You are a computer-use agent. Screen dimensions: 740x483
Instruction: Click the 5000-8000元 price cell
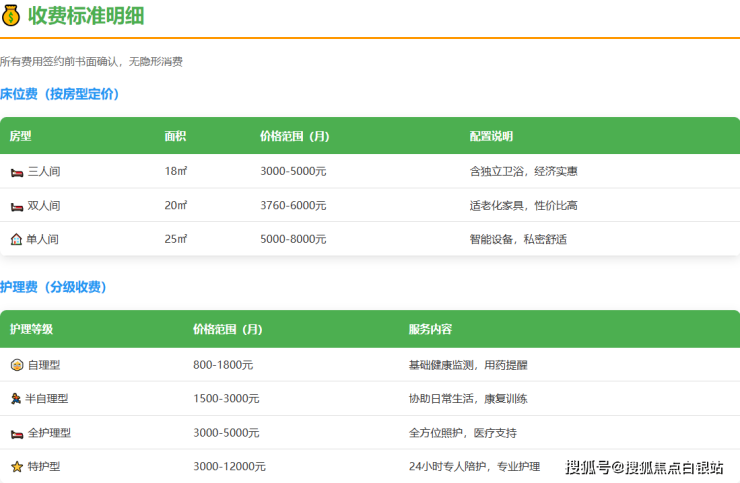click(293, 239)
